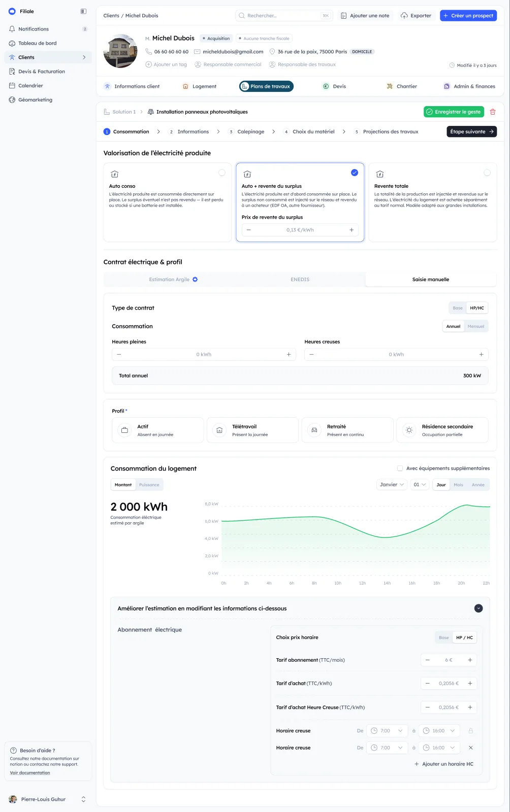Remove second Horaire creuse row with X
The image size is (510, 812).
tap(470, 748)
